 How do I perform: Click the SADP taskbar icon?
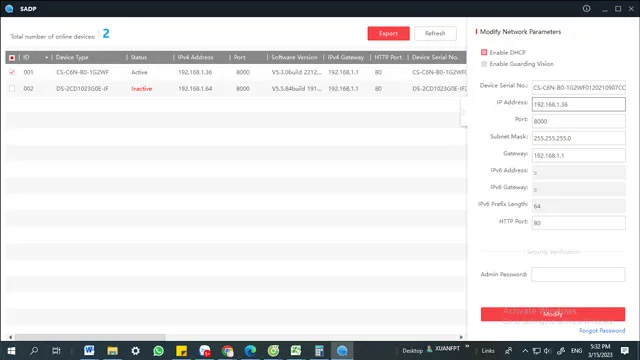342,351
